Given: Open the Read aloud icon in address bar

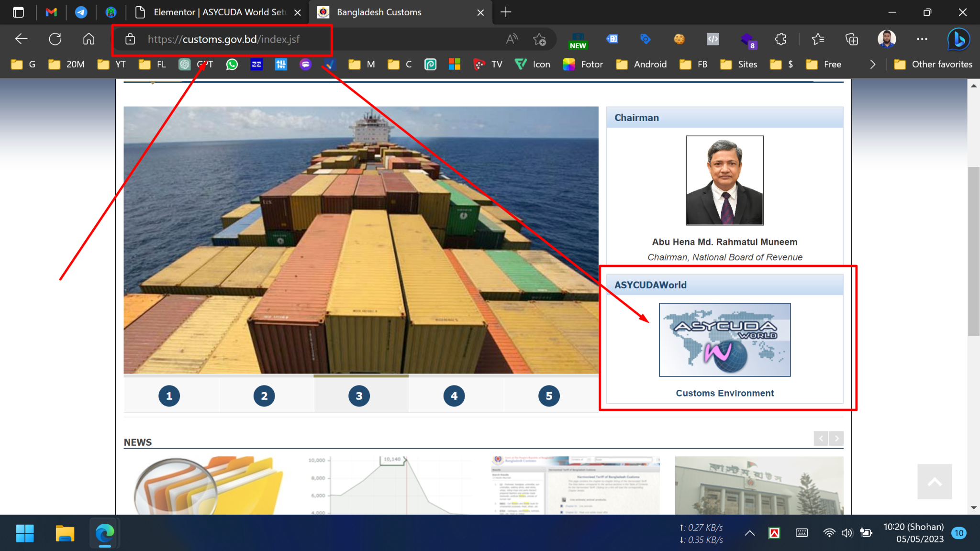Looking at the screenshot, I should pos(512,39).
